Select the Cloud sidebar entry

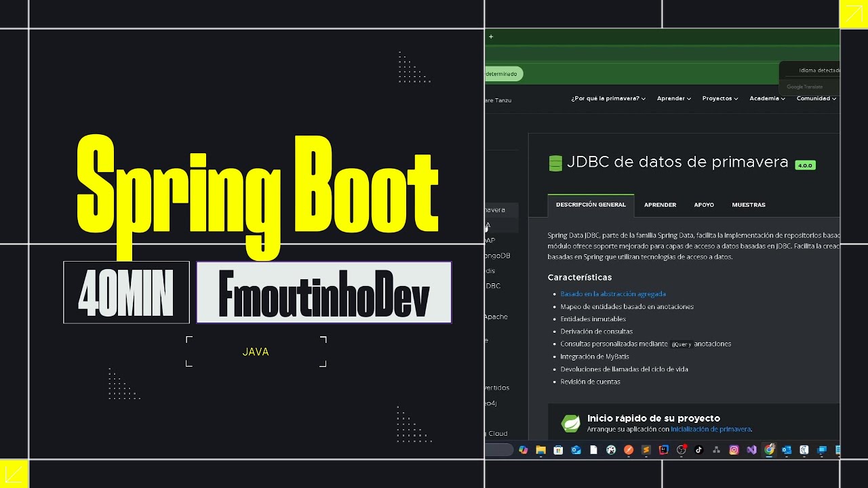point(498,434)
